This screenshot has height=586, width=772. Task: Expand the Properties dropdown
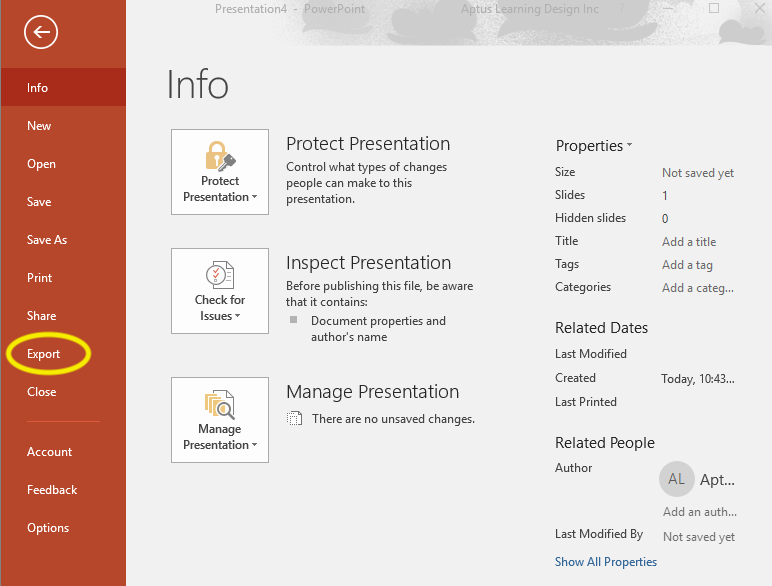(x=594, y=146)
